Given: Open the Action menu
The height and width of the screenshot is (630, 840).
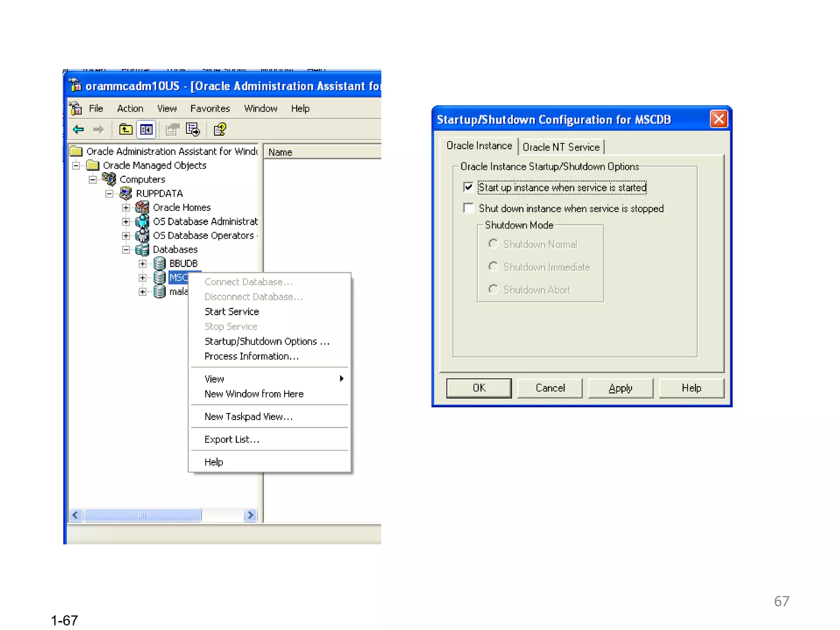Looking at the screenshot, I should tap(130, 109).
